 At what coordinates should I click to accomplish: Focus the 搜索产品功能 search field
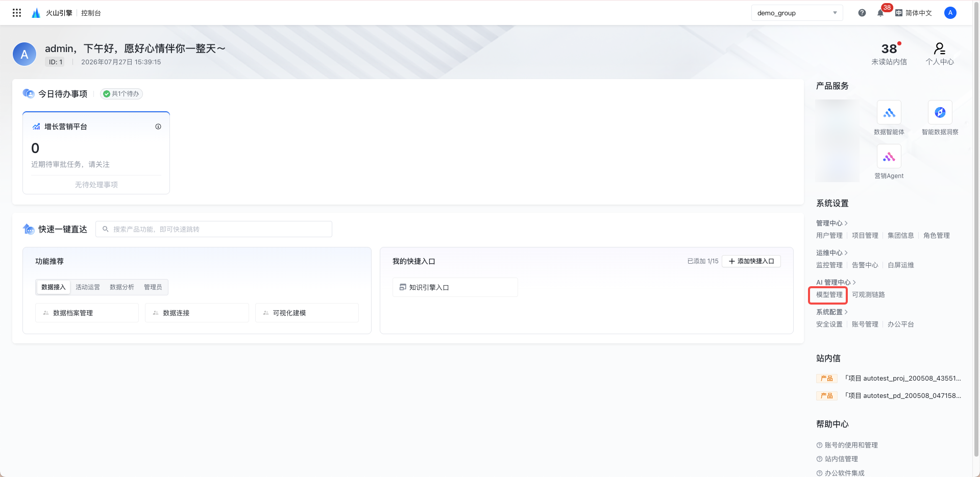click(214, 229)
